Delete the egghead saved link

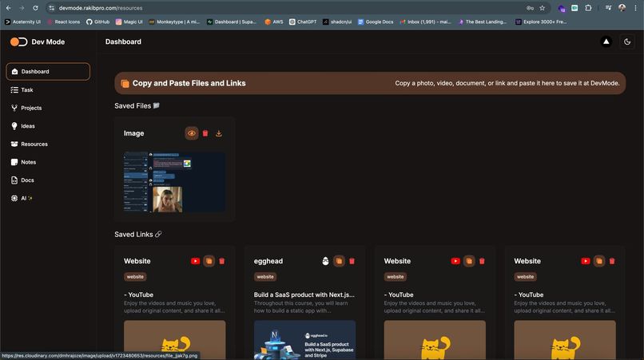[x=352, y=261]
